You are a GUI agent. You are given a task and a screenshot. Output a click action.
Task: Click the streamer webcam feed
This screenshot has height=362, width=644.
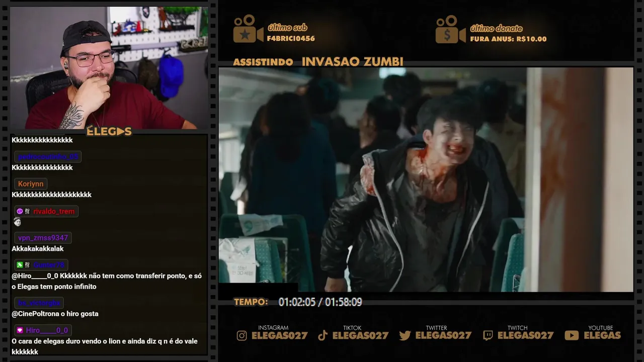pos(109,67)
